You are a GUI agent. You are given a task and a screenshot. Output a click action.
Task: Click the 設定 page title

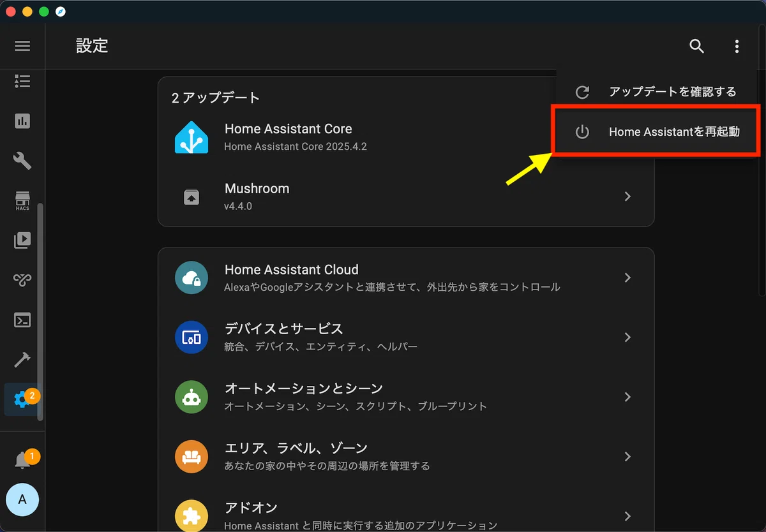point(93,46)
